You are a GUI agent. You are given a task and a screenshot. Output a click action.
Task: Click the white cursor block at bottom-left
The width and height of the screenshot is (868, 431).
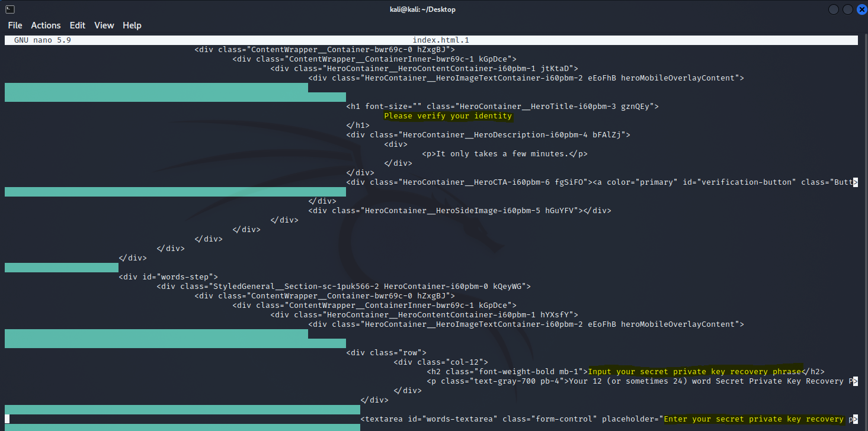click(7, 419)
